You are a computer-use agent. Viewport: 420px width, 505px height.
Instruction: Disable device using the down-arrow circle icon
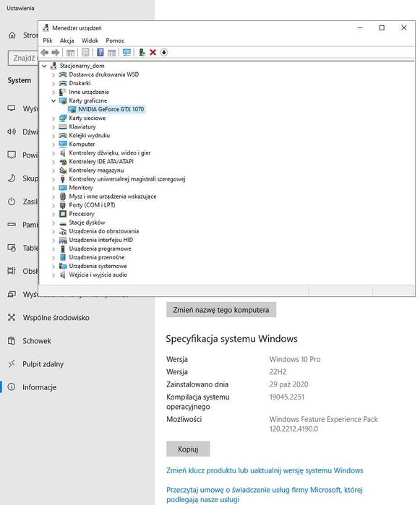pyautogui.click(x=164, y=52)
